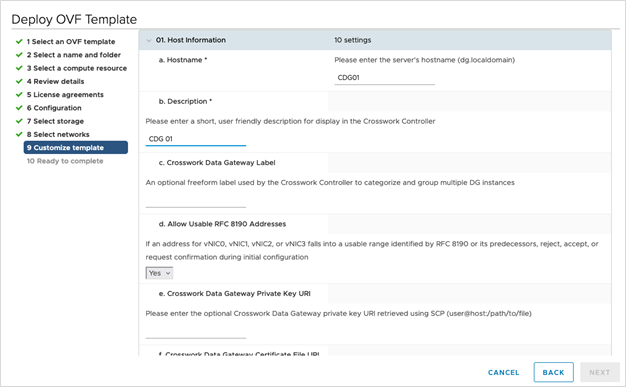Click the green checkmark beside Select a name and folder
The width and height of the screenshot is (626, 387).
tap(19, 54)
